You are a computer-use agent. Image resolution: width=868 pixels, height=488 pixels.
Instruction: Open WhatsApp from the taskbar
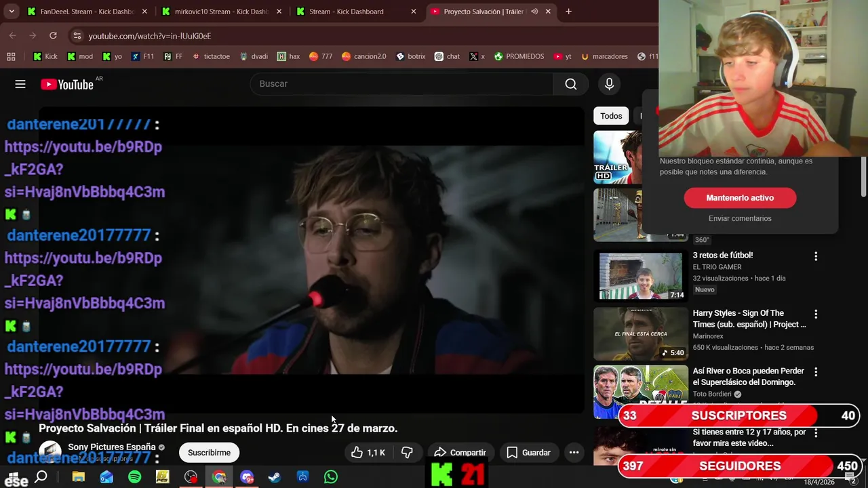tap(331, 477)
